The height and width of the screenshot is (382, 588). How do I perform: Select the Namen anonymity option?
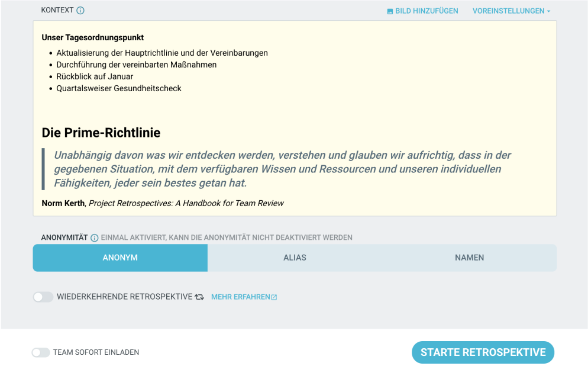coord(470,258)
